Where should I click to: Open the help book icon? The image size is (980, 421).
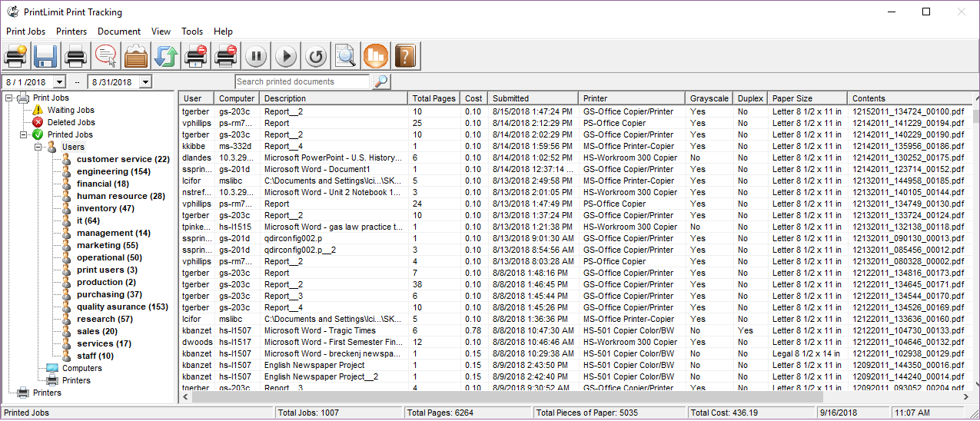(x=406, y=55)
